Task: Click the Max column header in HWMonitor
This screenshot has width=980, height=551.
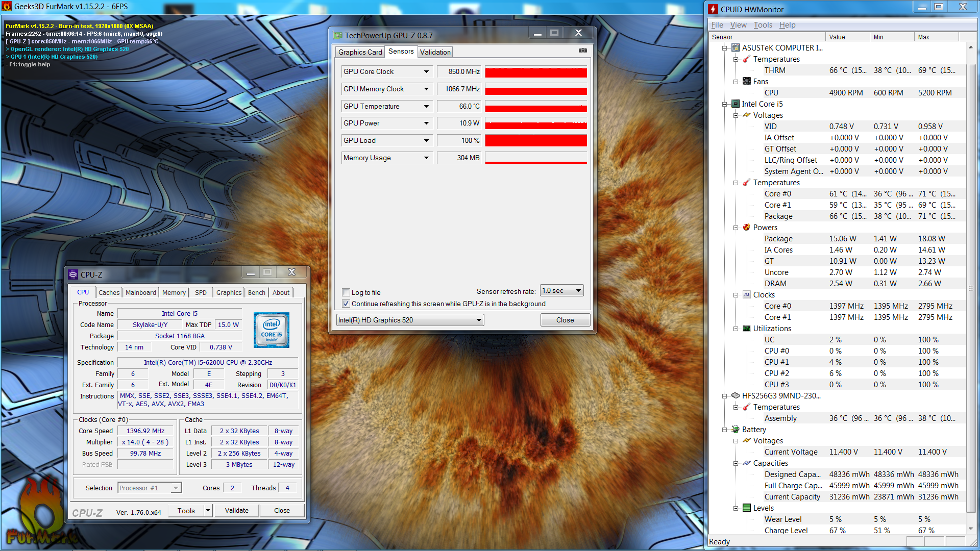Action: (x=936, y=37)
